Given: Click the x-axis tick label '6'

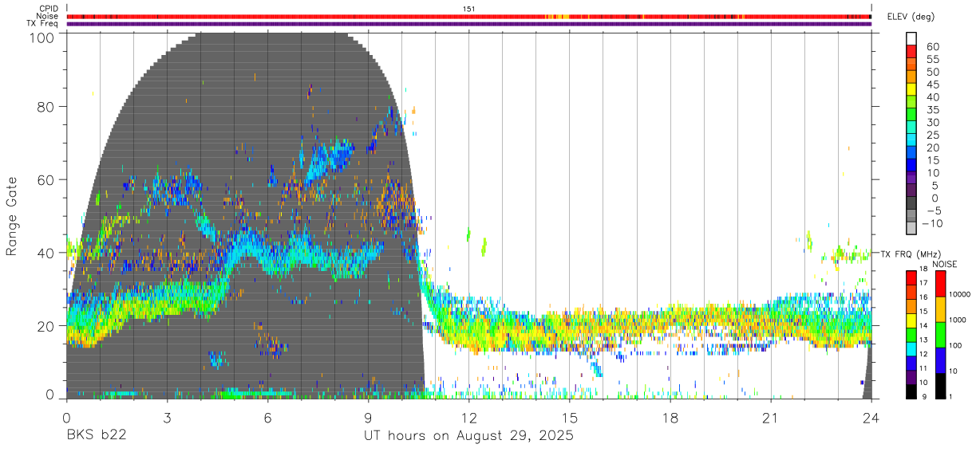Looking at the screenshot, I should pos(267,417).
